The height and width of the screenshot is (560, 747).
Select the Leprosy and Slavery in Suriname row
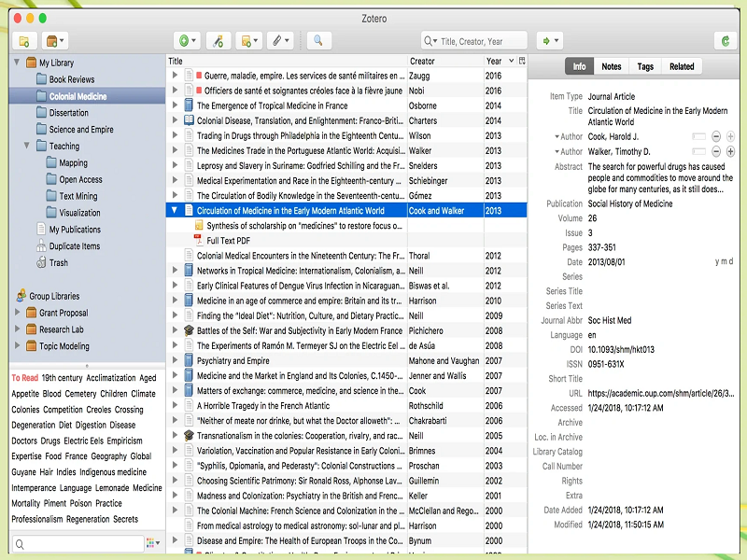[346, 166]
